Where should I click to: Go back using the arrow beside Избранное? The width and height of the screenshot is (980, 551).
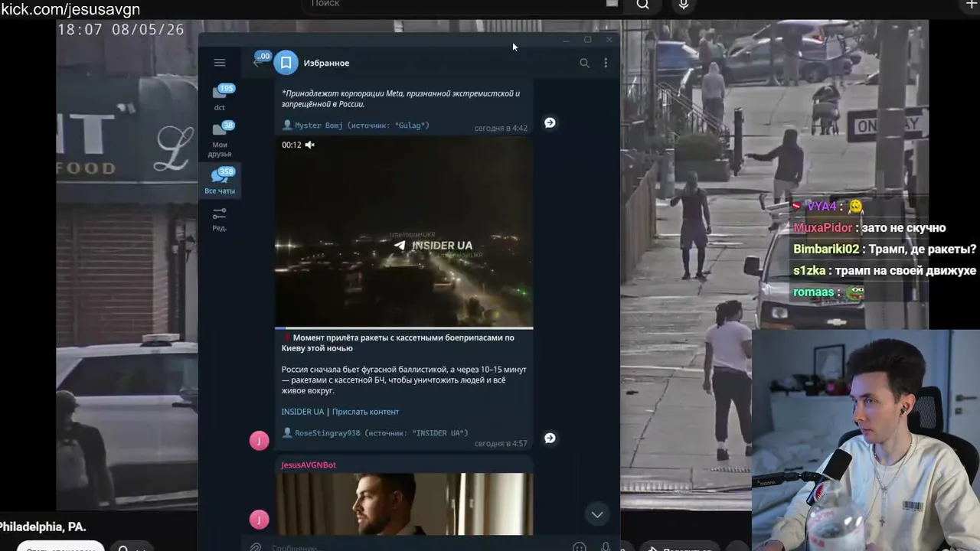(x=257, y=63)
